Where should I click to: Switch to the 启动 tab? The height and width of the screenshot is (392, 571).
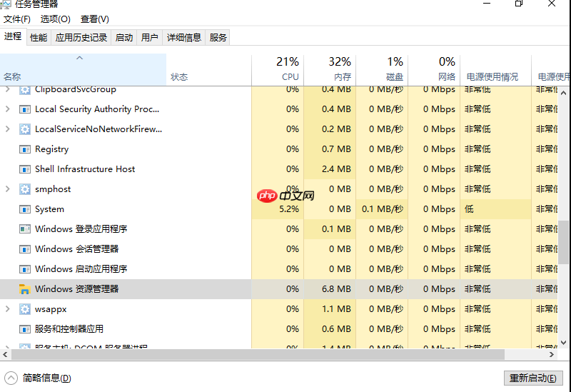pyautogui.click(x=123, y=38)
